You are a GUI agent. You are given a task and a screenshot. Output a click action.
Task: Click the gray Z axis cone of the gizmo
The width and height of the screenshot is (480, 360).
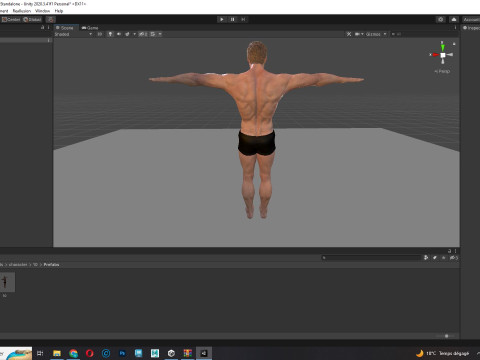pos(450,55)
